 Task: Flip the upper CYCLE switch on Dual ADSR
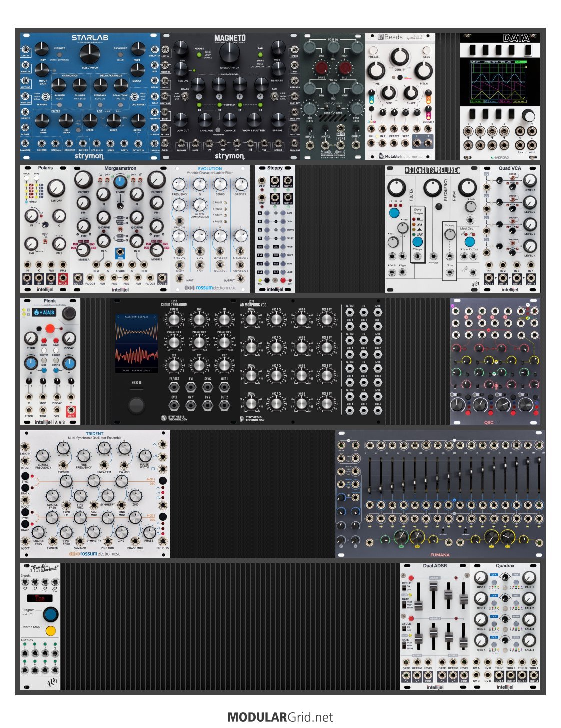click(x=403, y=588)
